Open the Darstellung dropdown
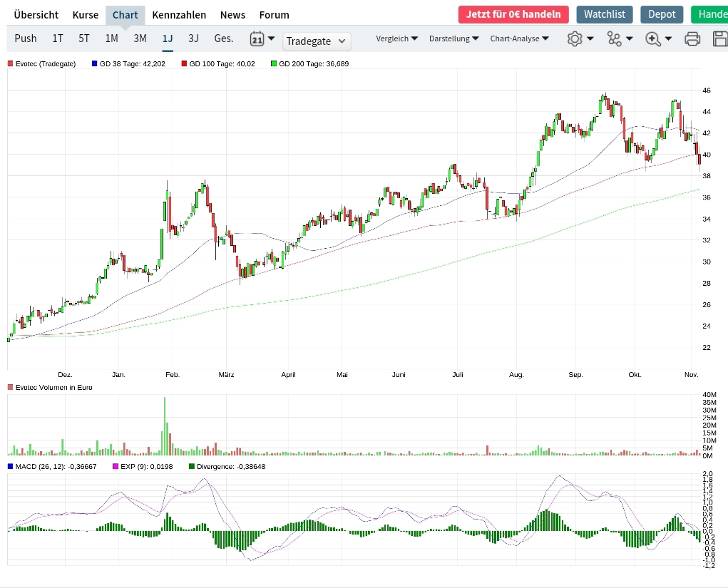The height and width of the screenshot is (588, 728). tap(453, 38)
